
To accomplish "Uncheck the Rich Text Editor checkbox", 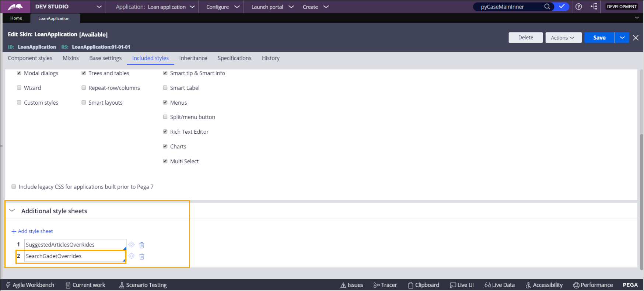I will coord(165,132).
